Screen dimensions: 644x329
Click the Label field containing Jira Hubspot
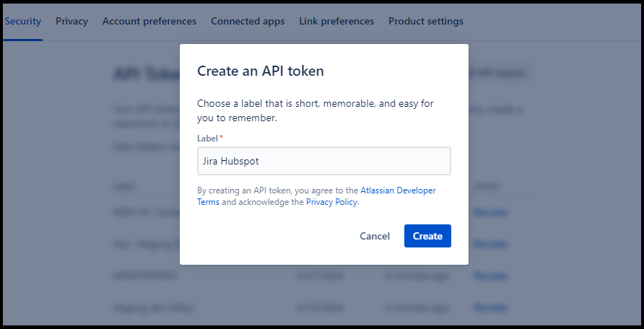click(323, 161)
